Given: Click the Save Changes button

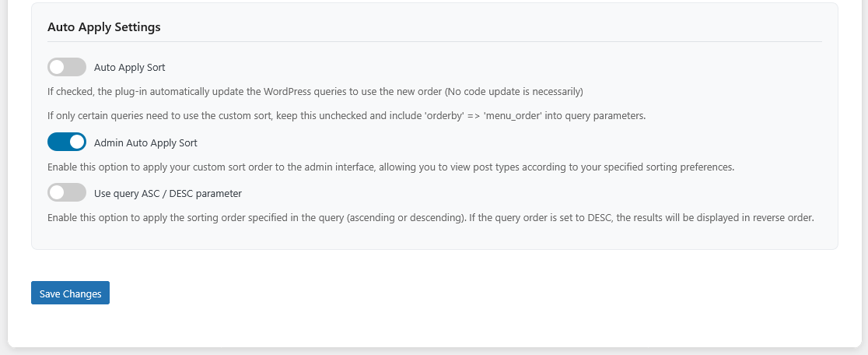Looking at the screenshot, I should 70,293.
